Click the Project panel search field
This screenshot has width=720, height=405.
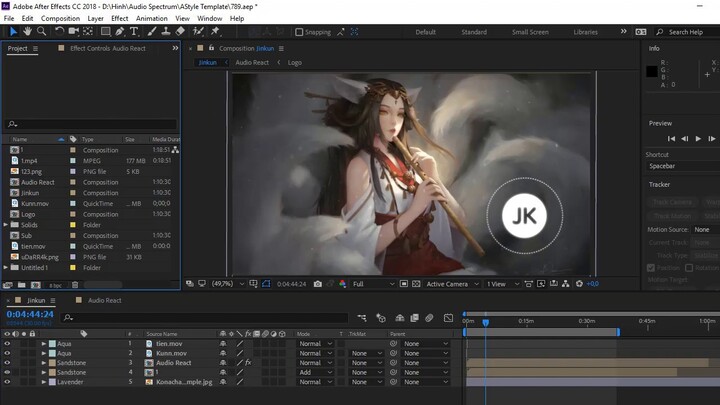[x=91, y=124]
